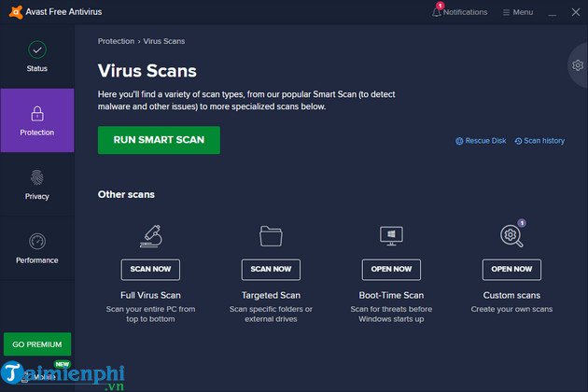Click 'Scan for threats before Windows starts up'
This screenshot has height=392, width=588.
point(391,314)
